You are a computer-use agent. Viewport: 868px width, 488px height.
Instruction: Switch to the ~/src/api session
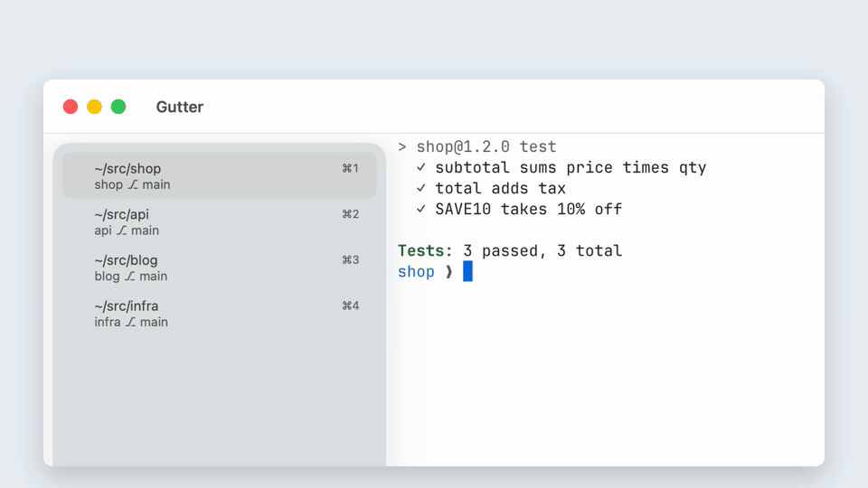click(219, 221)
